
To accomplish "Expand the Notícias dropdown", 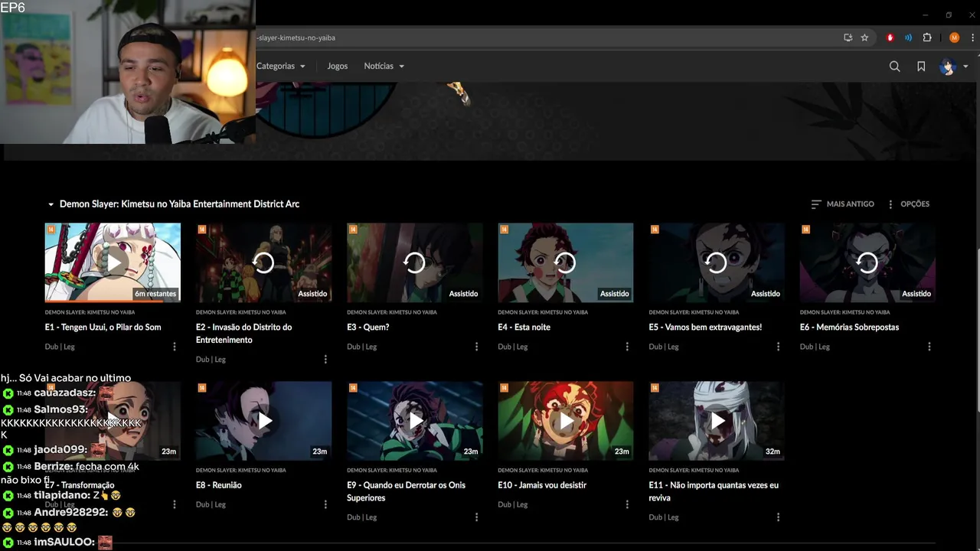I will pos(384,66).
